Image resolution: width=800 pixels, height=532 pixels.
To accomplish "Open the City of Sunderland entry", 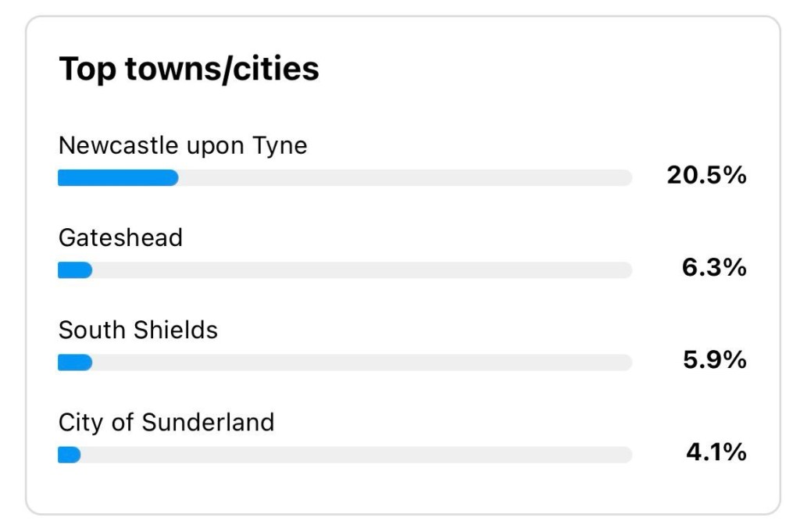I will point(166,423).
